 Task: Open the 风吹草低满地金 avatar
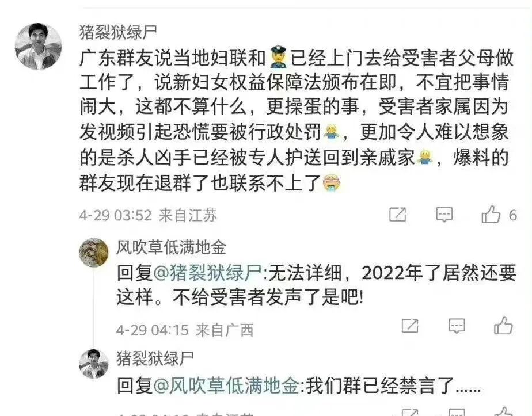click(94, 253)
